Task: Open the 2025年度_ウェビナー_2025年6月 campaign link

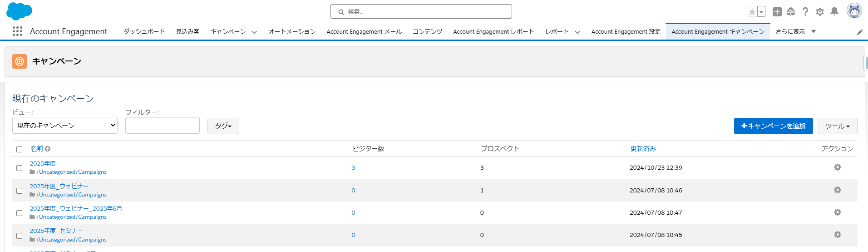Action: coord(76,208)
